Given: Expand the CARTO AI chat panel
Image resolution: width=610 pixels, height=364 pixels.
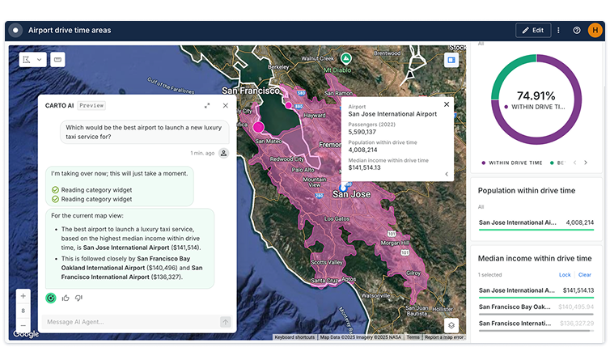Looking at the screenshot, I should click(207, 105).
